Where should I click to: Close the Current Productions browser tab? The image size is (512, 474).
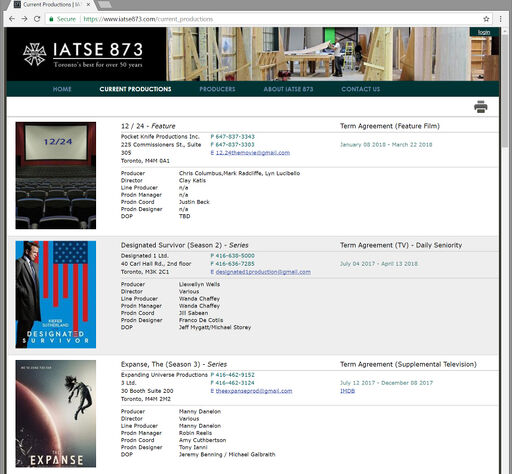[88, 5]
